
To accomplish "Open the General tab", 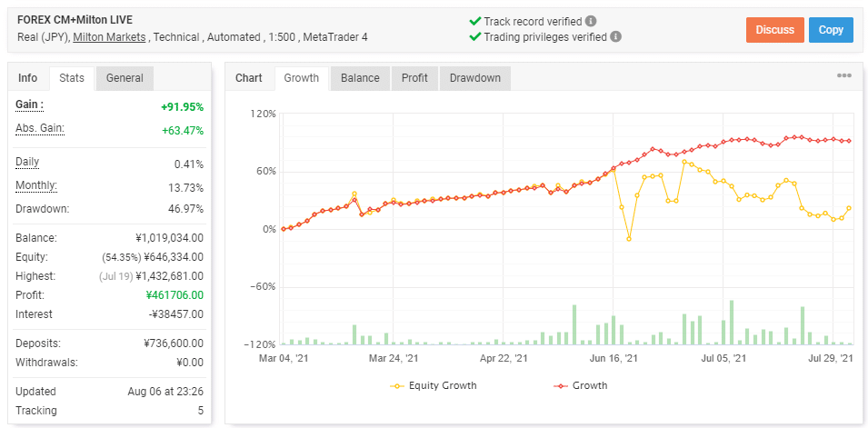I will point(125,78).
